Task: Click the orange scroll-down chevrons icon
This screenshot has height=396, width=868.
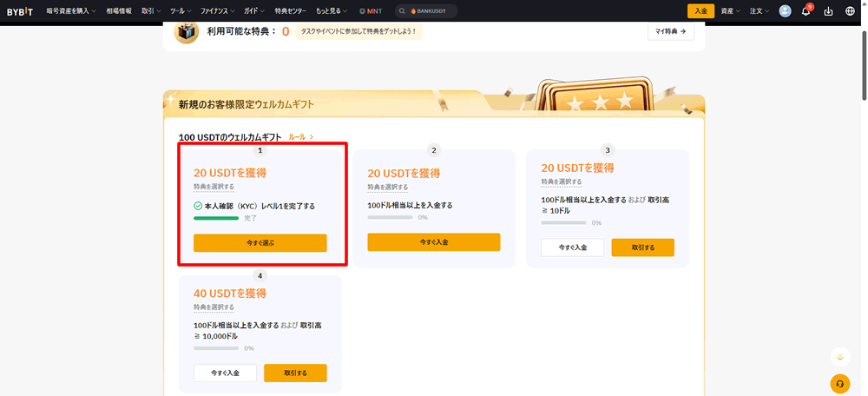Action: point(839,357)
